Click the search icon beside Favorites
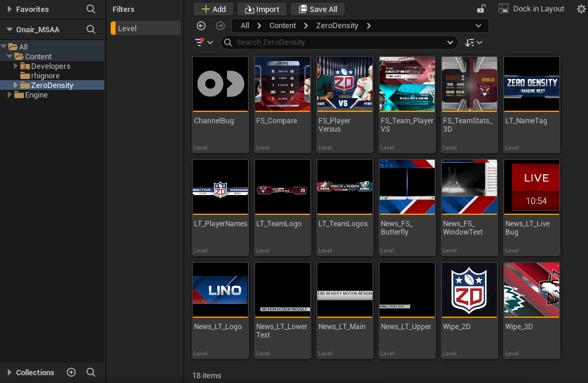The width and height of the screenshot is (588, 383). click(90, 9)
